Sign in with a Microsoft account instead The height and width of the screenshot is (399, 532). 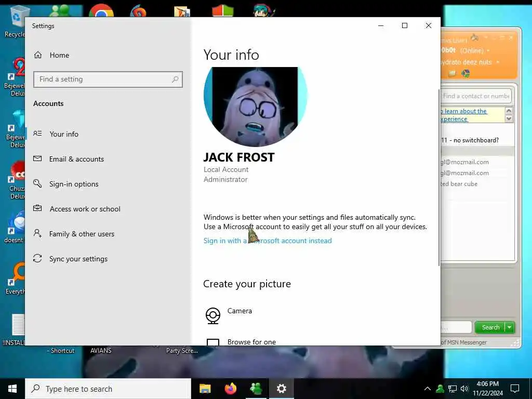click(268, 241)
